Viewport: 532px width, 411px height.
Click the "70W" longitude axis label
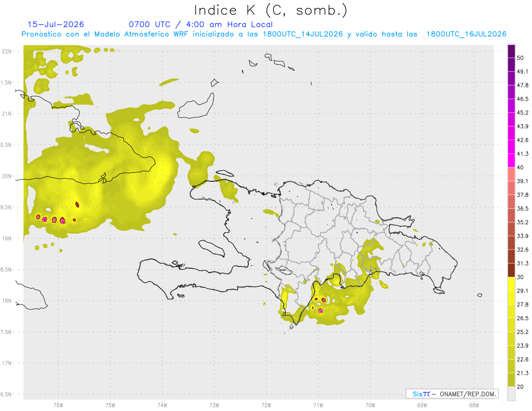(x=370, y=405)
